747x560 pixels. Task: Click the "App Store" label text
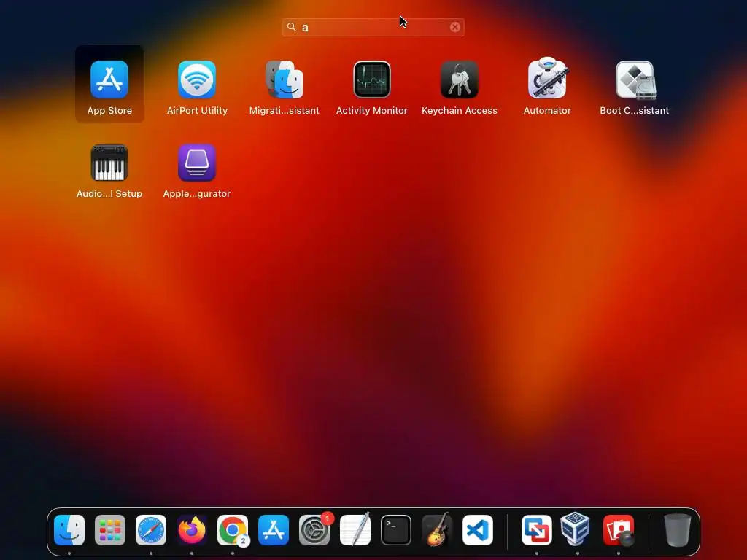(109, 111)
